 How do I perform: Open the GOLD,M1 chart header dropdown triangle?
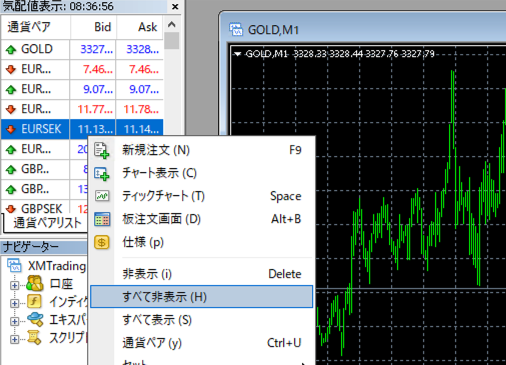pyautogui.click(x=237, y=54)
